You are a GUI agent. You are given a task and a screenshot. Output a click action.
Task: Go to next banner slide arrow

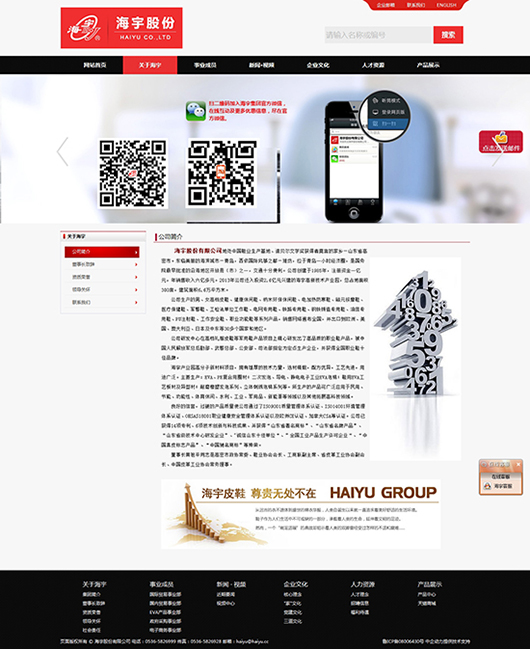[x=497, y=151]
